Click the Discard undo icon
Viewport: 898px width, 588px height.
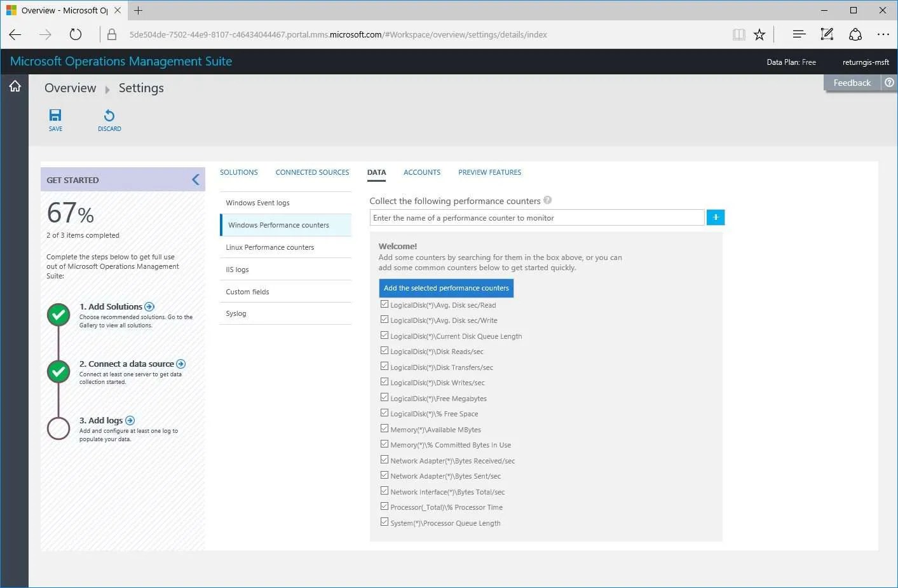tap(109, 115)
